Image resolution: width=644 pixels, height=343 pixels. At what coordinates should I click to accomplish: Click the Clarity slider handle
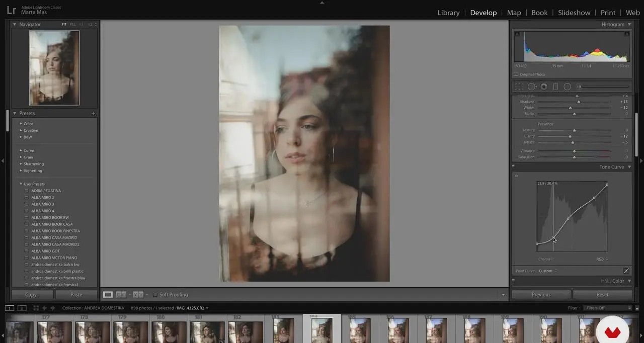point(570,136)
